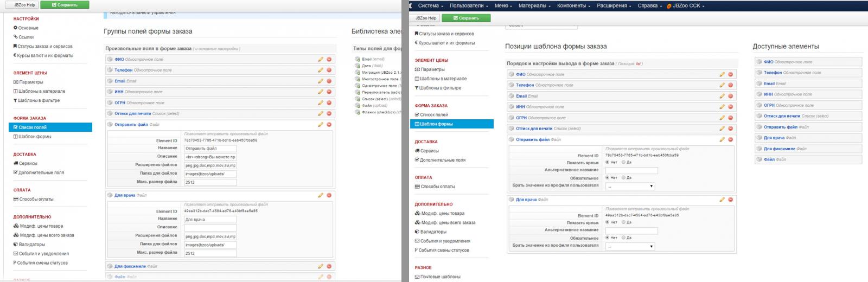Click Альтернативное название field under Для врача

click(x=631, y=230)
